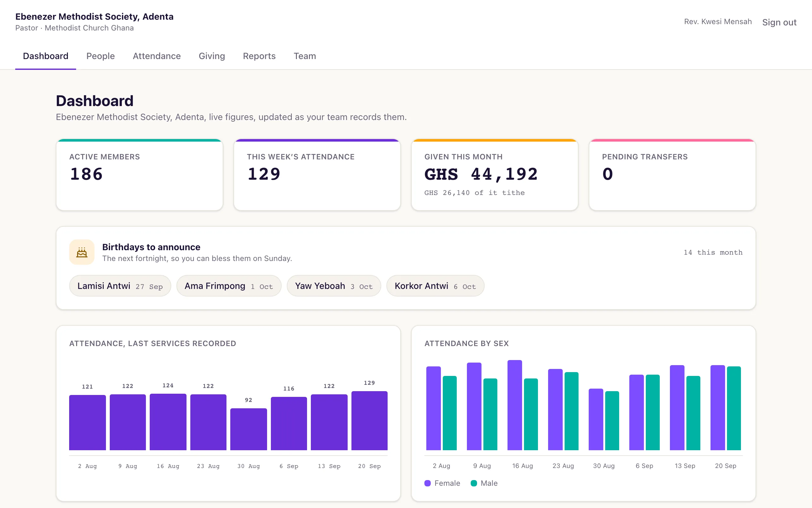Click the male bar for 20 Sep
Screen dimensions: 812x508
point(734,408)
